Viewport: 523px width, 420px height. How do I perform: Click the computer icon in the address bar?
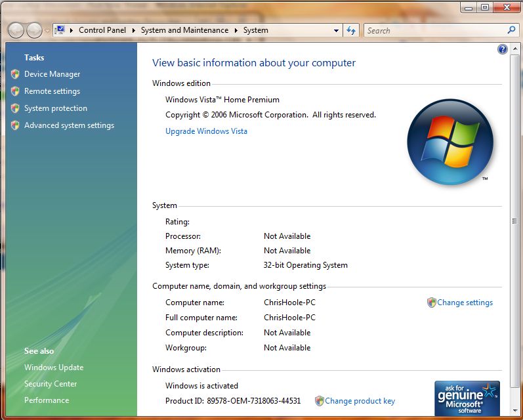(60, 30)
